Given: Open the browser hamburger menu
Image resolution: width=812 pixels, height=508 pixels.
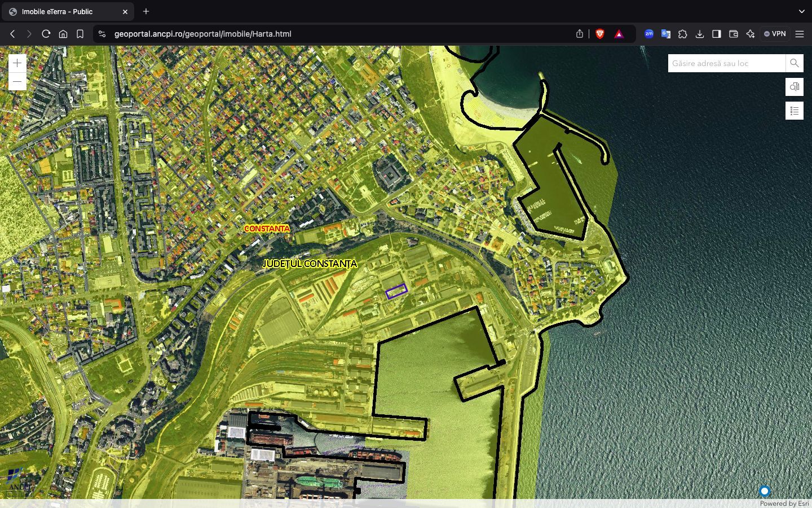Looking at the screenshot, I should tap(800, 34).
